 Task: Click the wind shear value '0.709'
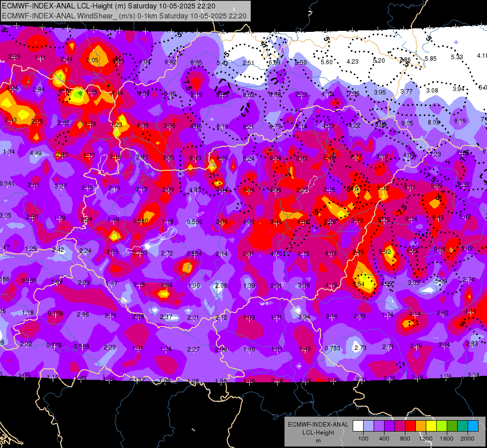pyautogui.click(x=56, y=314)
